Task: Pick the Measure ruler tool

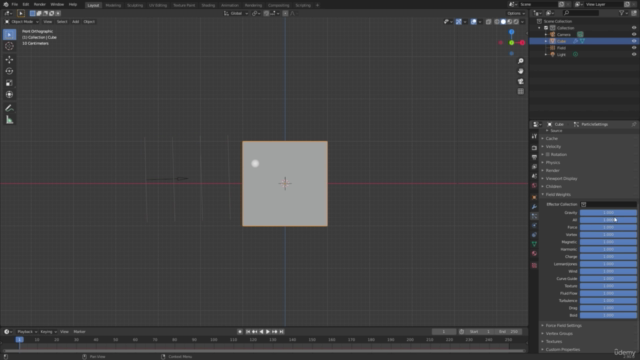Action: point(9,120)
